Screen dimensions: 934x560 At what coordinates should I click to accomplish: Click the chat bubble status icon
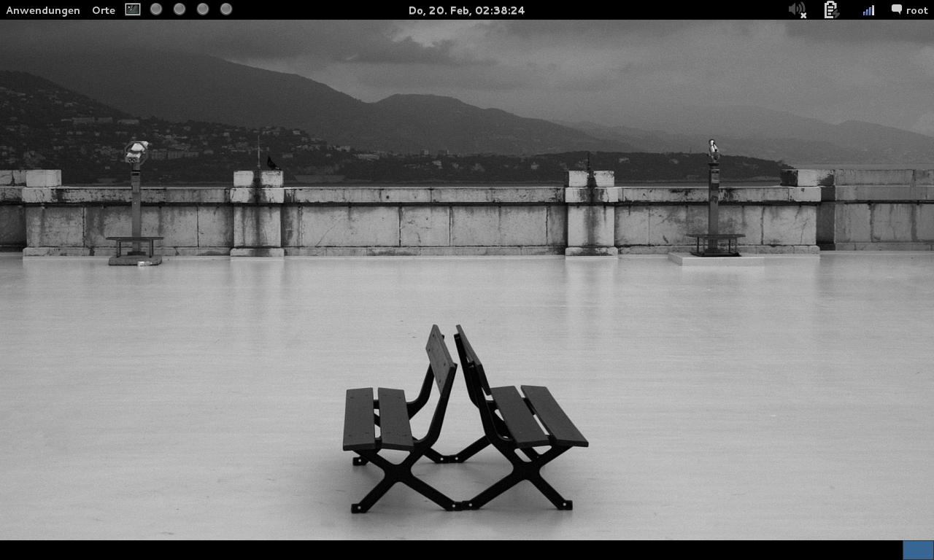coord(896,10)
